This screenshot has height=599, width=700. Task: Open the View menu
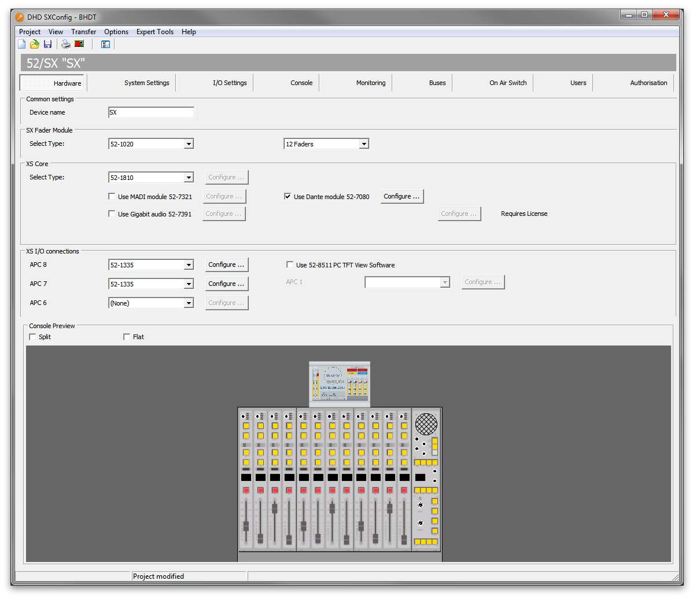click(56, 32)
